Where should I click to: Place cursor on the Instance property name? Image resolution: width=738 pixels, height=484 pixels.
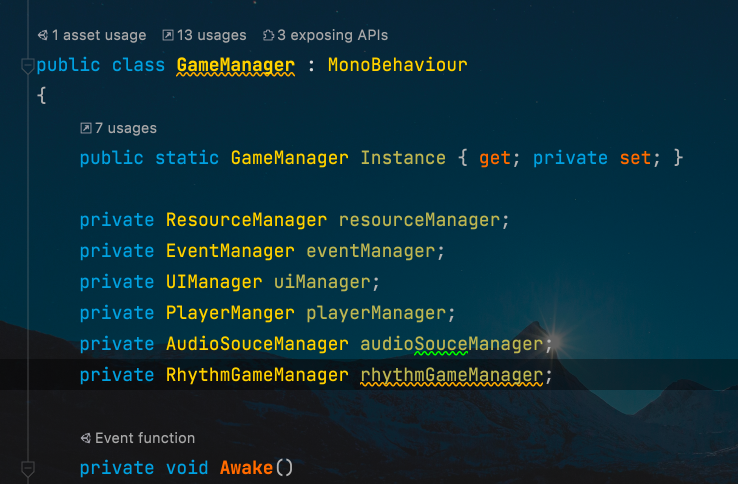403,158
